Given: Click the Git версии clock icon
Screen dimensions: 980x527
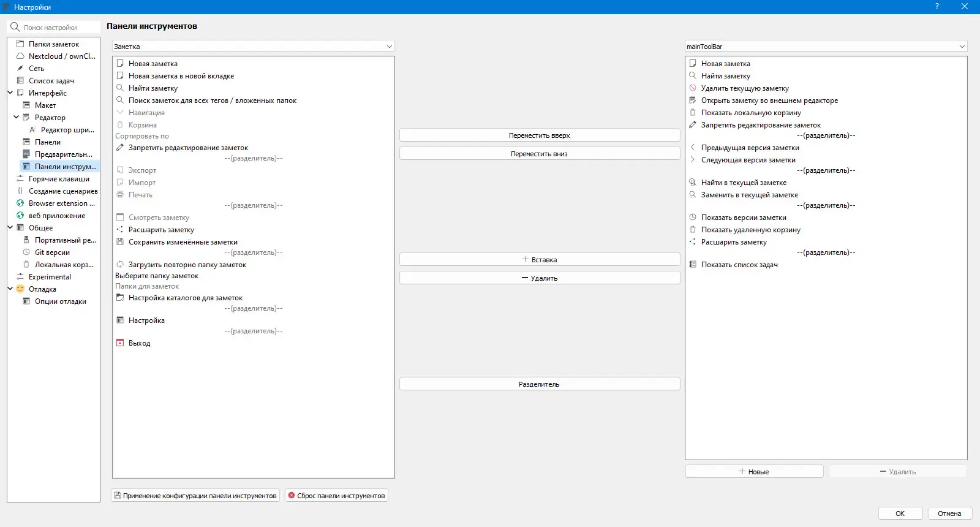Looking at the screenshot, I should (x=26, y=252).
